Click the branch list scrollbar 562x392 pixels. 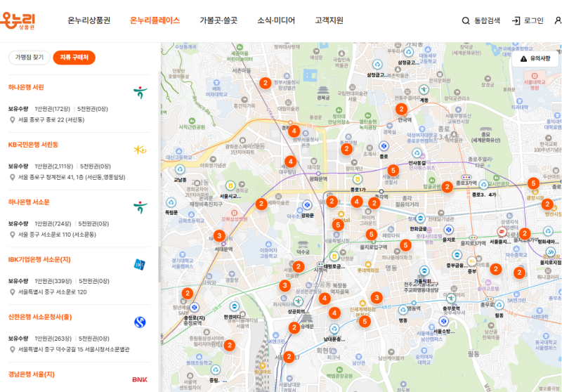[159, 264]
